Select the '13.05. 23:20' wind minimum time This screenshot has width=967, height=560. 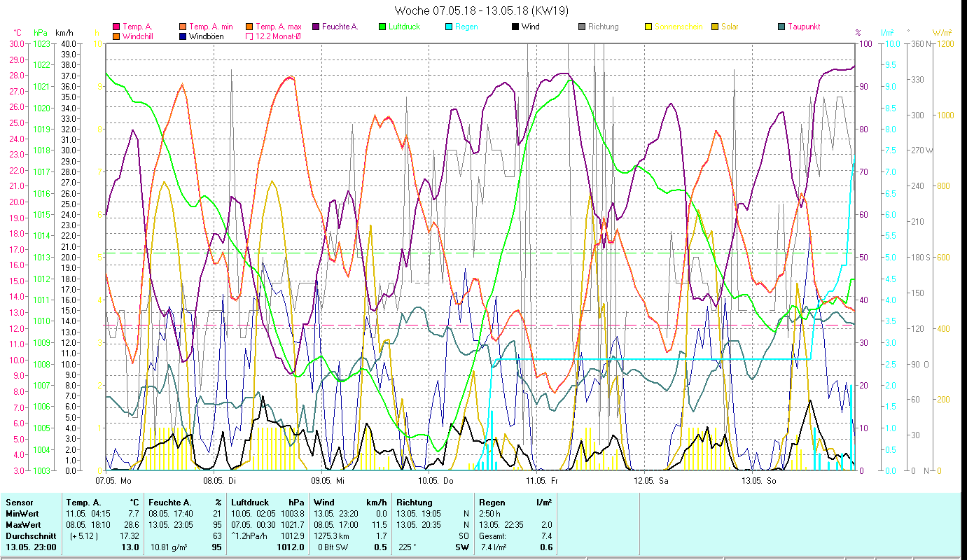pyautogui.click(x=335, y=514)
